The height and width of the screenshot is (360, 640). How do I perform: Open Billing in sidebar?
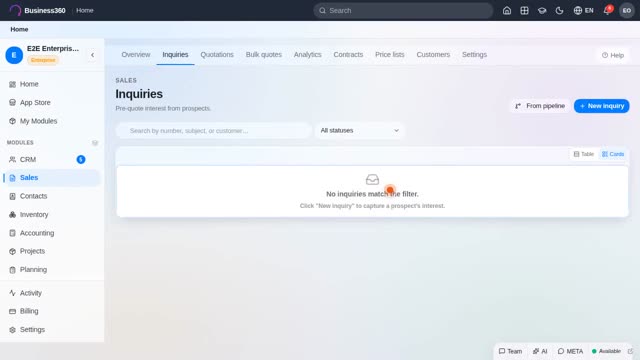pyautogui.click(x=52, y=311)
